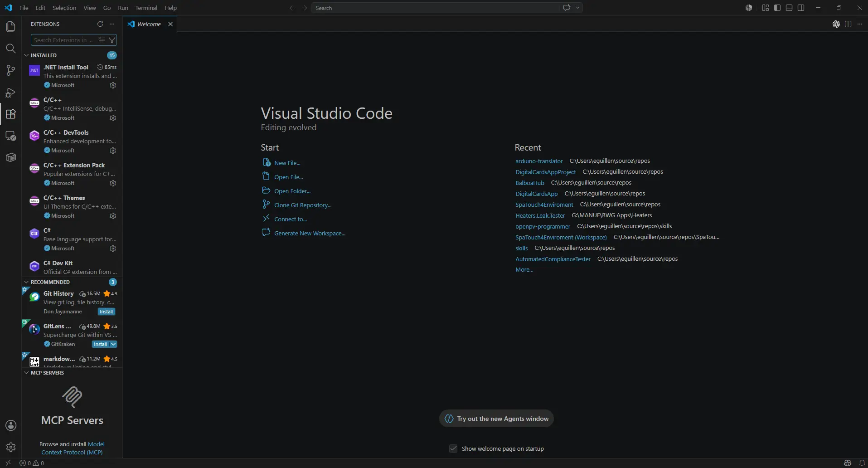The image size is (868, 468).
Task: Open the Manage gear in activity bar
Action: click(11, 447)
